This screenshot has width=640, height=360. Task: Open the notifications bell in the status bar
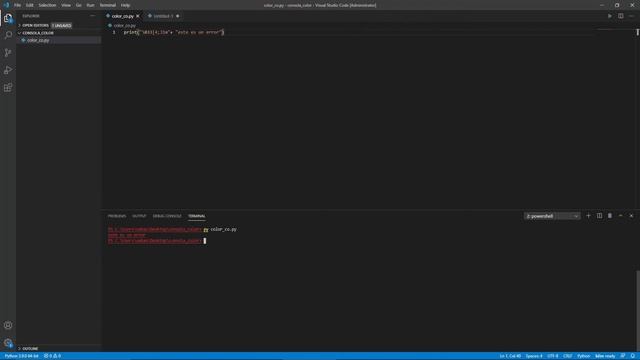tap(633, 356)
